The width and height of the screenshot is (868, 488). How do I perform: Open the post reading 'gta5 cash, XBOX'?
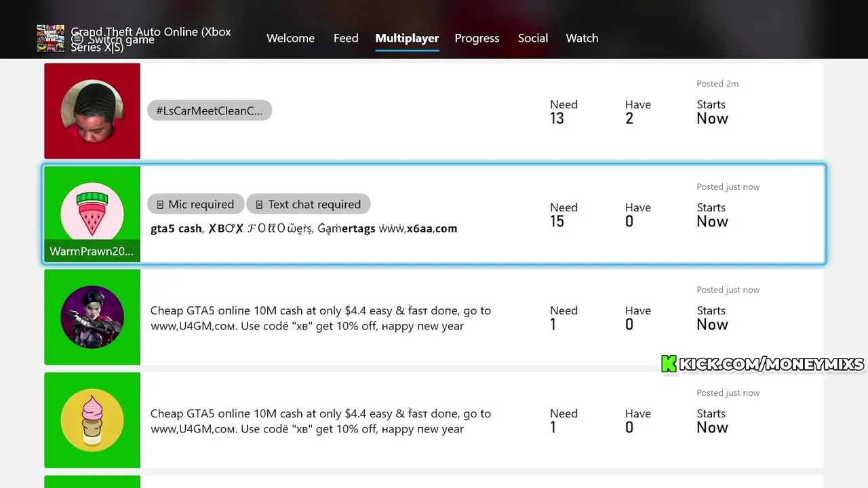click(434, 214)
